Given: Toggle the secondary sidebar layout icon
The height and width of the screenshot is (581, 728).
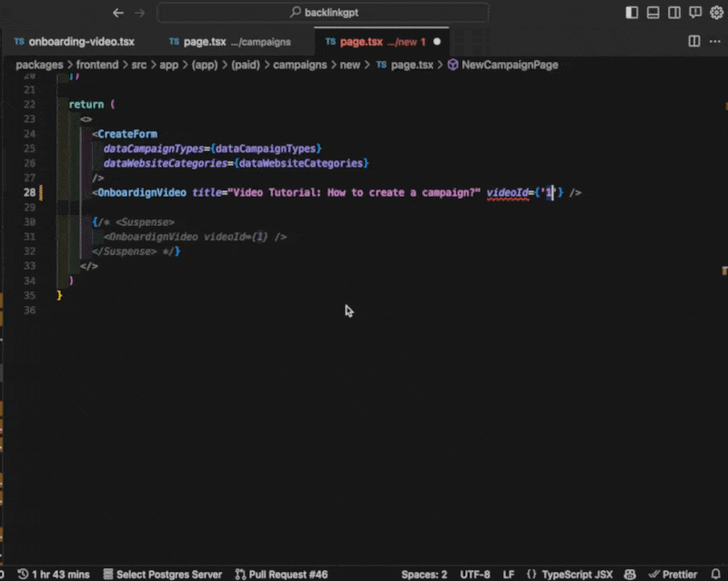Looking at the screenshot, I should click(x=674, y=13).
